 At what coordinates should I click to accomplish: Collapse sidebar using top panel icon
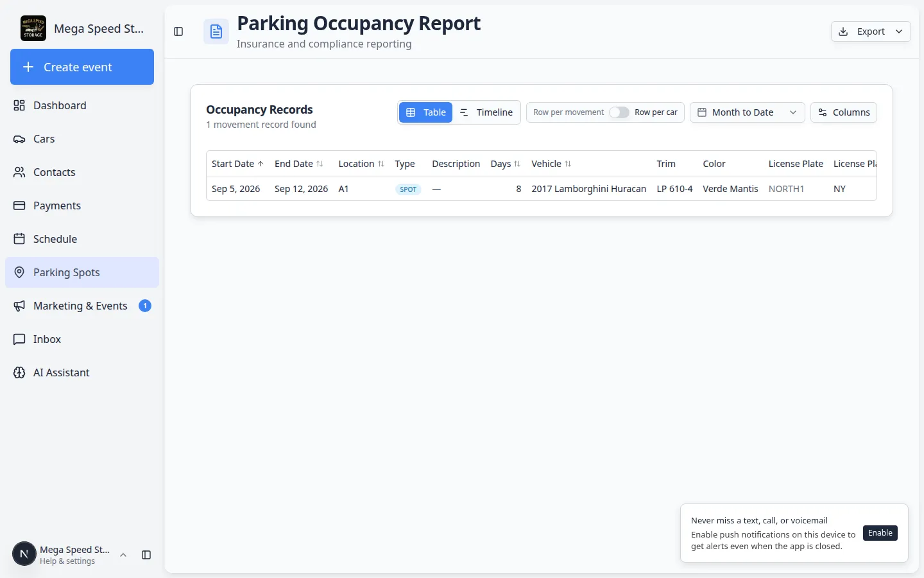click(178, 31)
